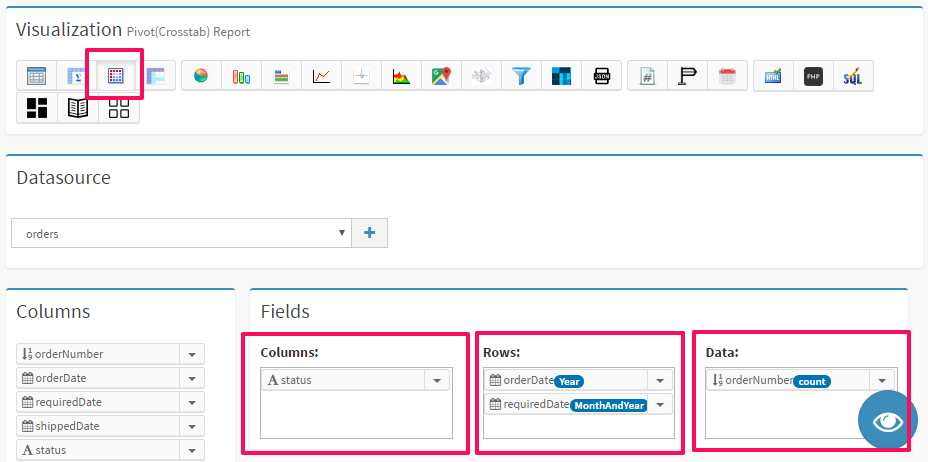Select orderNumber field in left Columns list

(x=98, y=354)
